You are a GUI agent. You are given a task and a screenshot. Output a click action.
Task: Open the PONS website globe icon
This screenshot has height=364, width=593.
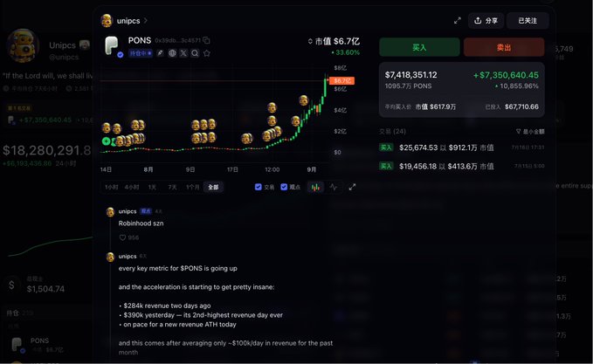tap(172, 53)
